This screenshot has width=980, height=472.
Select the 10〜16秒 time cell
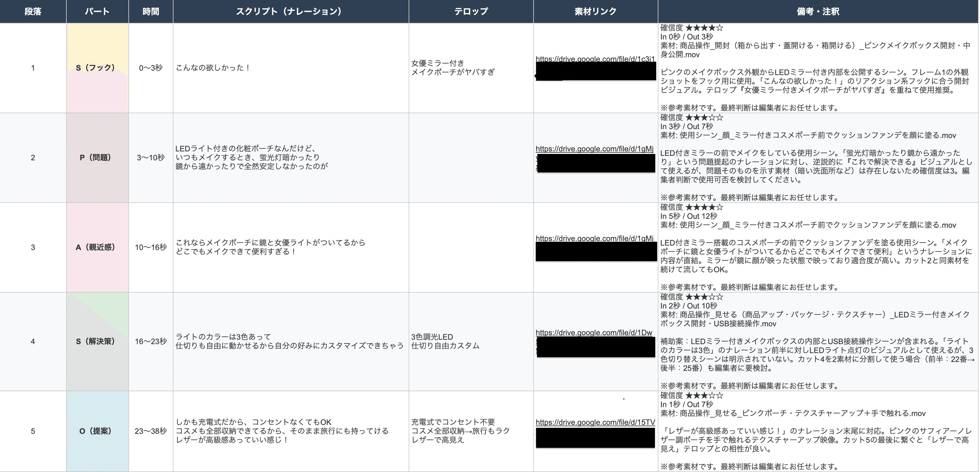click(x=151, y=247)
